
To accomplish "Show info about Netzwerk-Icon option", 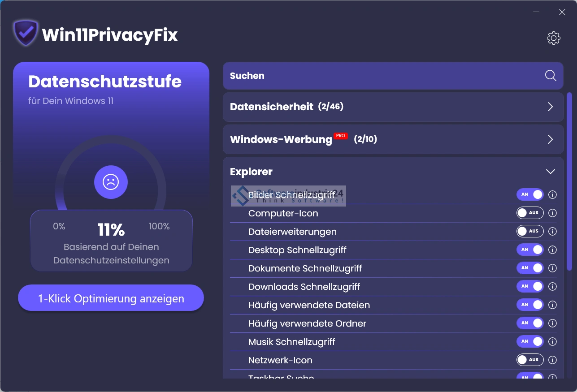I will click(x=553, y=360).
